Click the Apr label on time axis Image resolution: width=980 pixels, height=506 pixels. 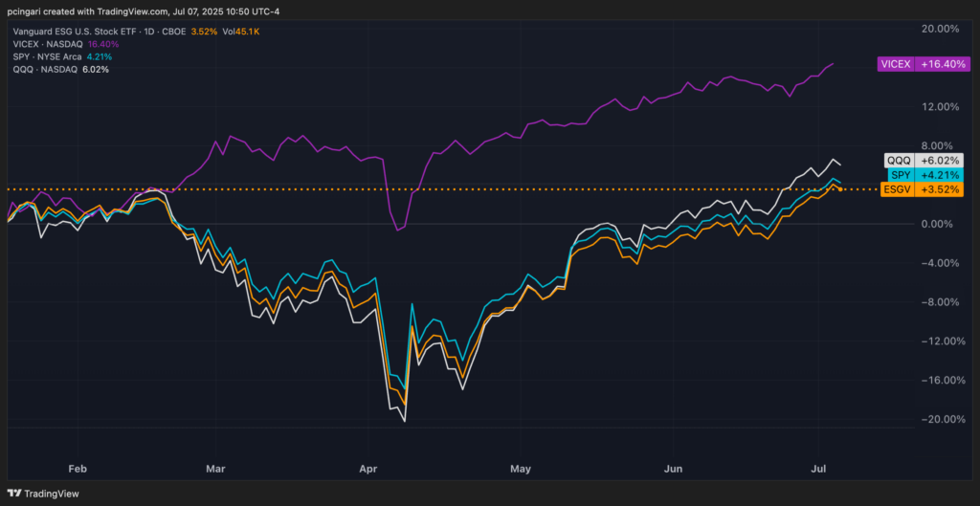(368, 468)
